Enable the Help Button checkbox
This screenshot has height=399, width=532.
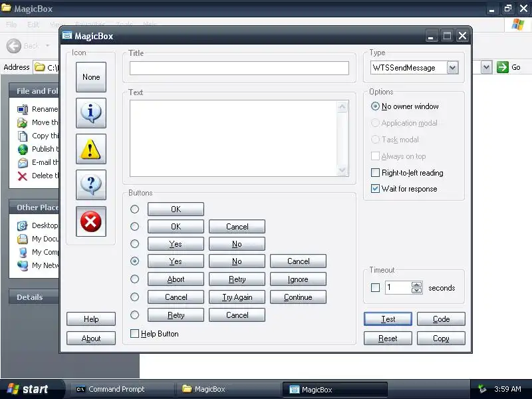(x=135, y=334)
